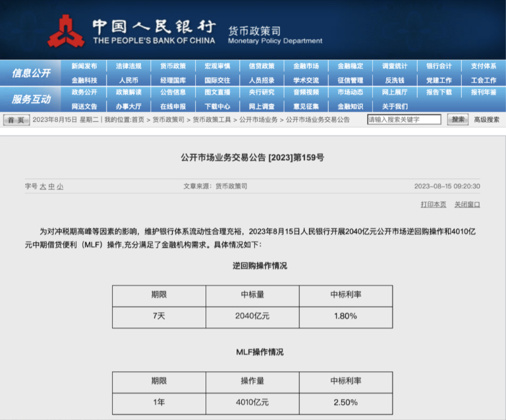Set font size to 中
The width and height of the screenshot is (506, 420).
pyautogui.click(x=51, y=186)
